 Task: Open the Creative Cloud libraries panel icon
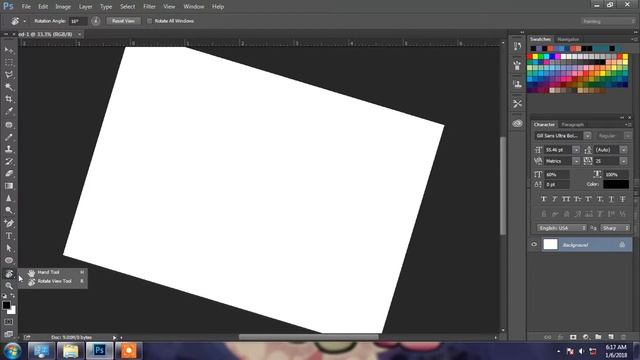[x=518, y=123]
